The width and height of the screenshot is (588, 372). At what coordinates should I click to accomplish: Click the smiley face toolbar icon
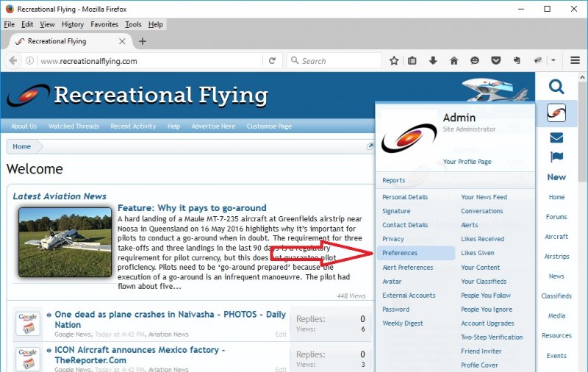(475, 61)
